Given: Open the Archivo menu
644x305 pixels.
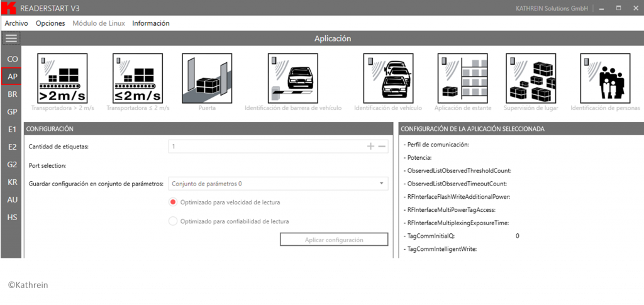Looking at the screenshot, I should tap(16, 23).
